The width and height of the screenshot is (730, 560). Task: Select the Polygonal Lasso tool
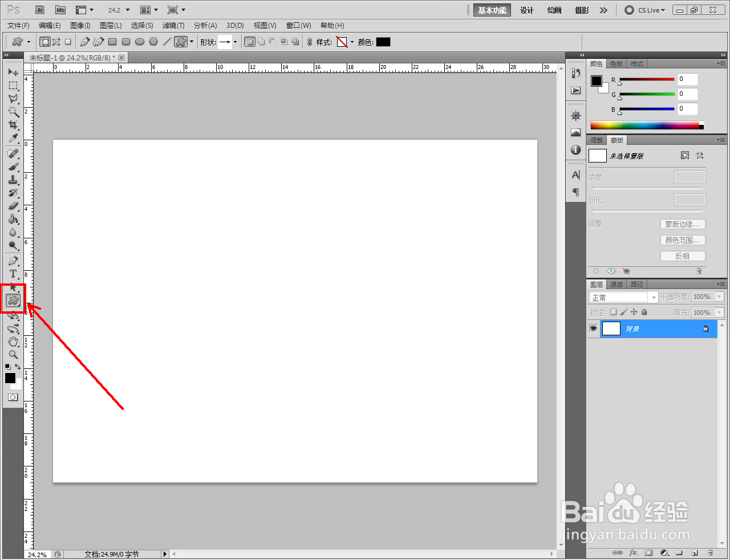pyautogui.click(x=13, y=99)
